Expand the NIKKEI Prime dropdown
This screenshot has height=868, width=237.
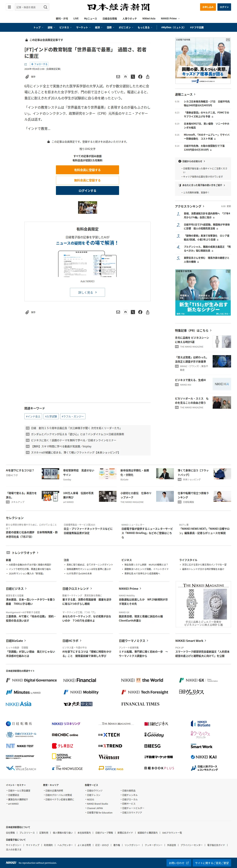tap(170, 18)
